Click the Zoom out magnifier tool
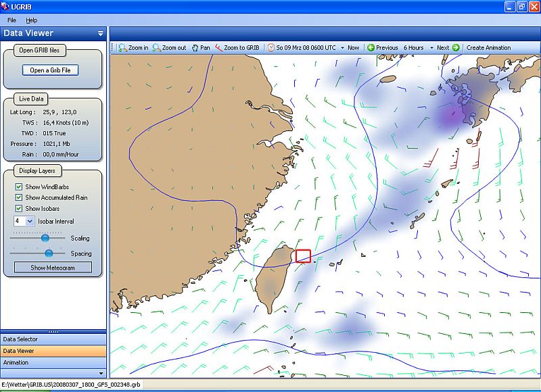Viewport: 541px width, 392px height. pos(156,48)
